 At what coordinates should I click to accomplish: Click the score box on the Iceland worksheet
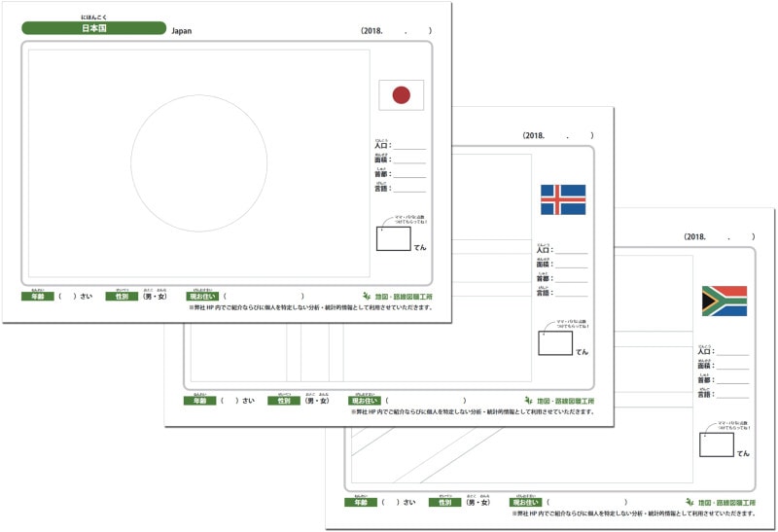(555, 342)
